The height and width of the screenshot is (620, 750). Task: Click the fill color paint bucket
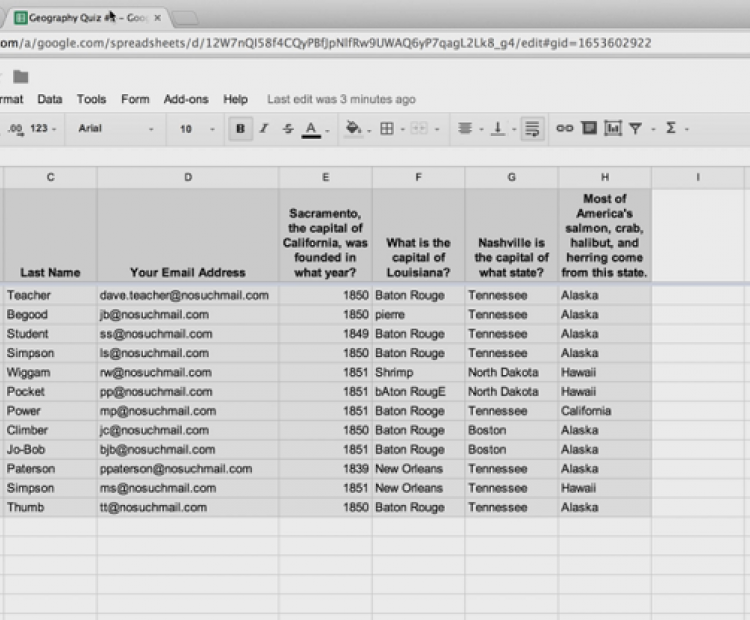coord(352,129)
